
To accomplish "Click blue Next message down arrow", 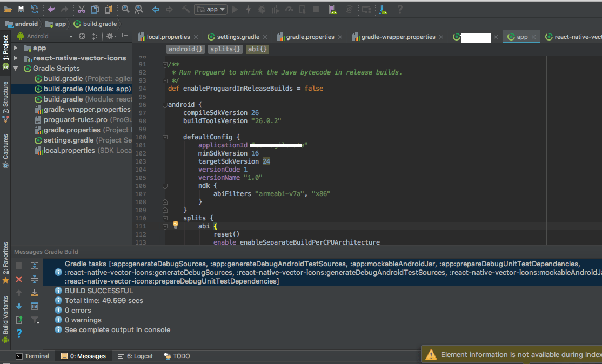I will click(19, 306).
